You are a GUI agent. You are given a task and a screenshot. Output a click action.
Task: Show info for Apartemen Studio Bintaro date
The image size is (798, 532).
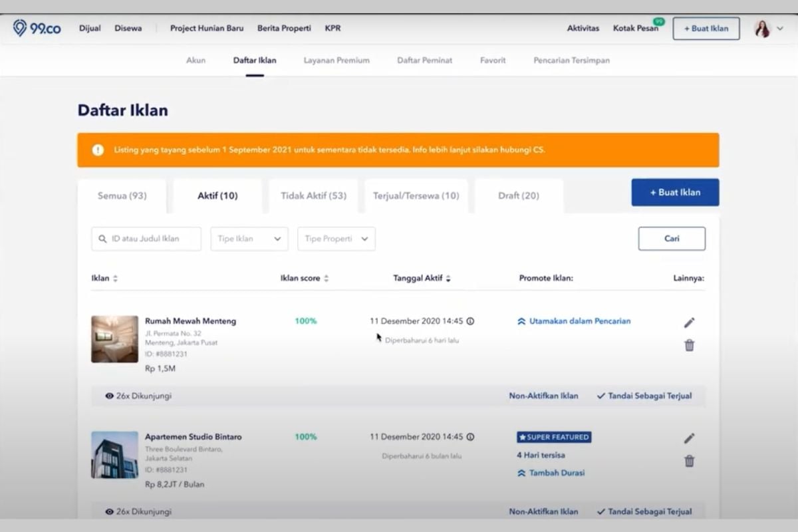click(470, 437)
